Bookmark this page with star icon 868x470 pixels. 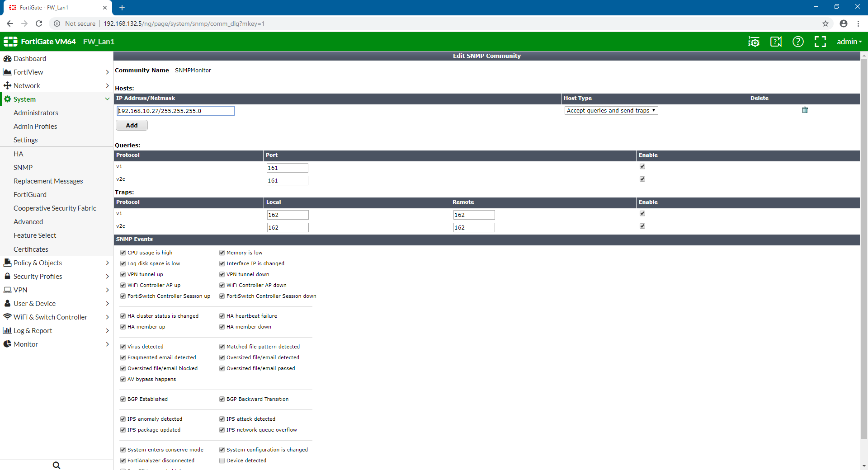pyautogui.click(x=826, y=23)
